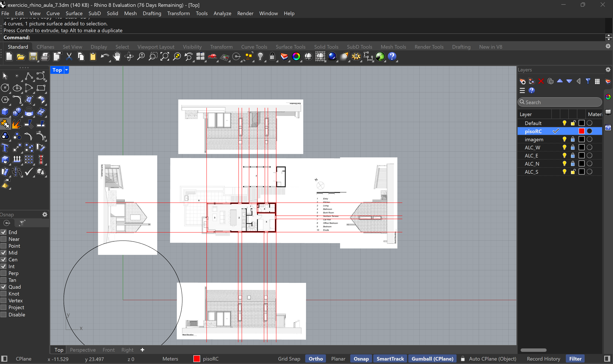Click the layer Search field

[560, 102]
